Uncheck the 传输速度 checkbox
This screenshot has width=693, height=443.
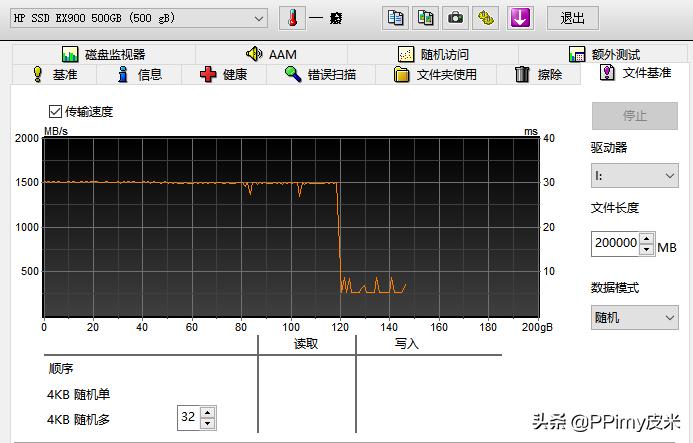point(55,111)
